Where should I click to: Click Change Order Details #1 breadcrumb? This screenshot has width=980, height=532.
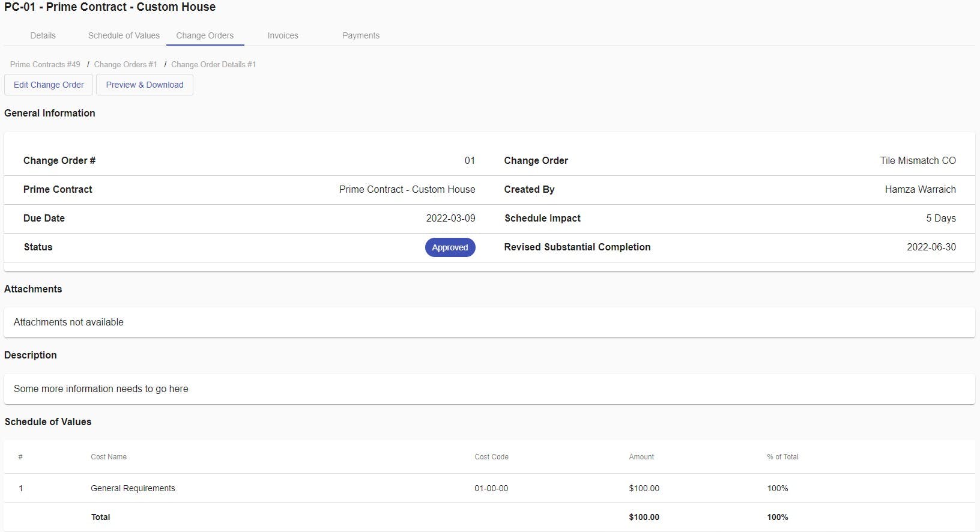point(213,64)
